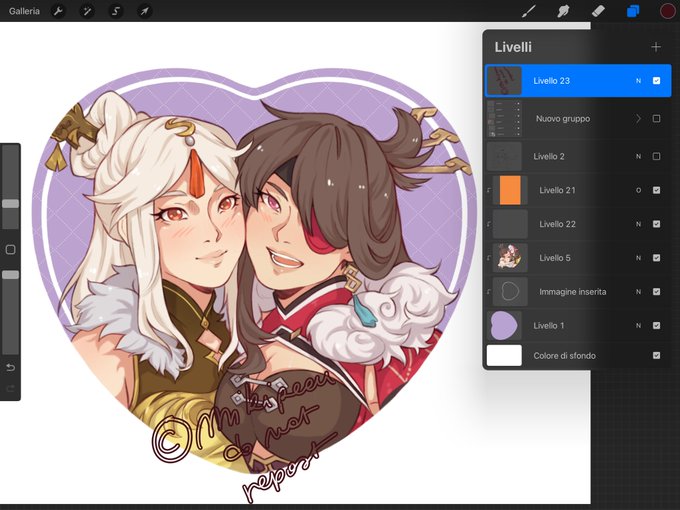Tap the Livello 23 name
Image resolution: width=680 pixels, height=510 pixels.
pos(552,81)
